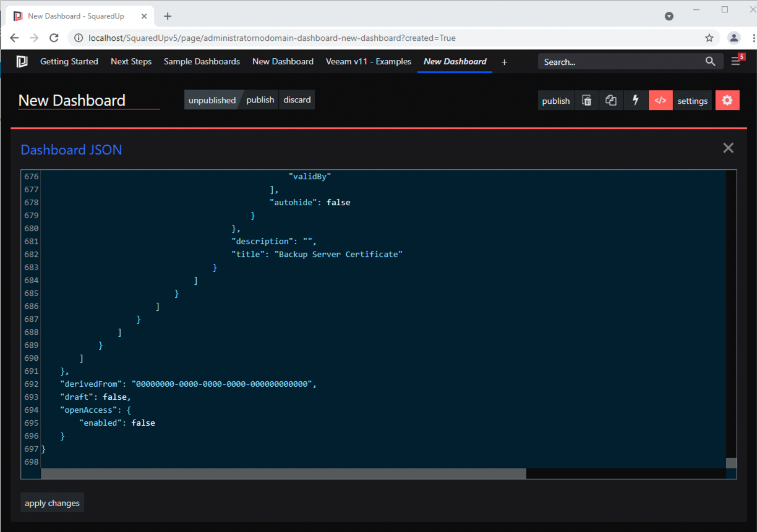This screenshot has width=757, height=532.
Task: Open Veeam v11 - Examples nav item
Action: pos(369,61)
